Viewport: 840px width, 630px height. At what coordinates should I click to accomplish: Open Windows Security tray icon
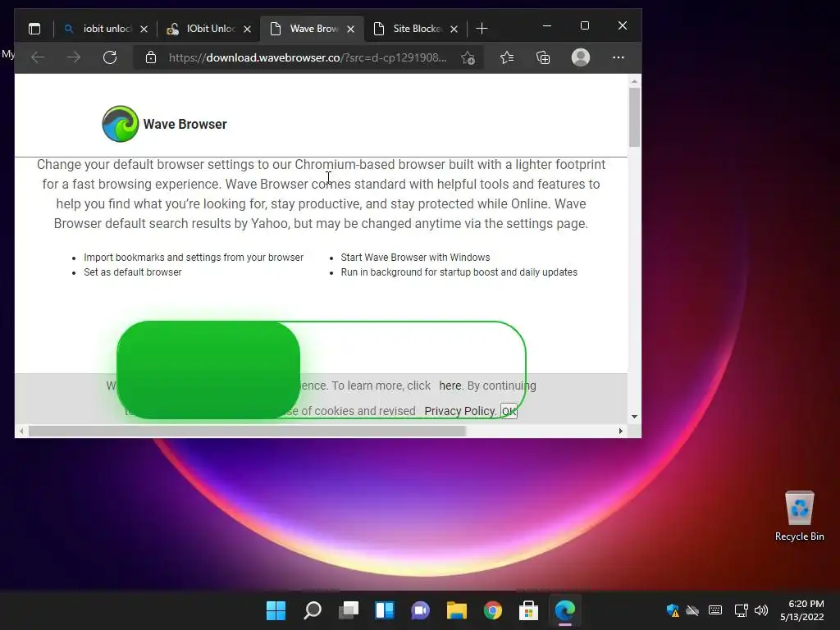pos(673,610)
